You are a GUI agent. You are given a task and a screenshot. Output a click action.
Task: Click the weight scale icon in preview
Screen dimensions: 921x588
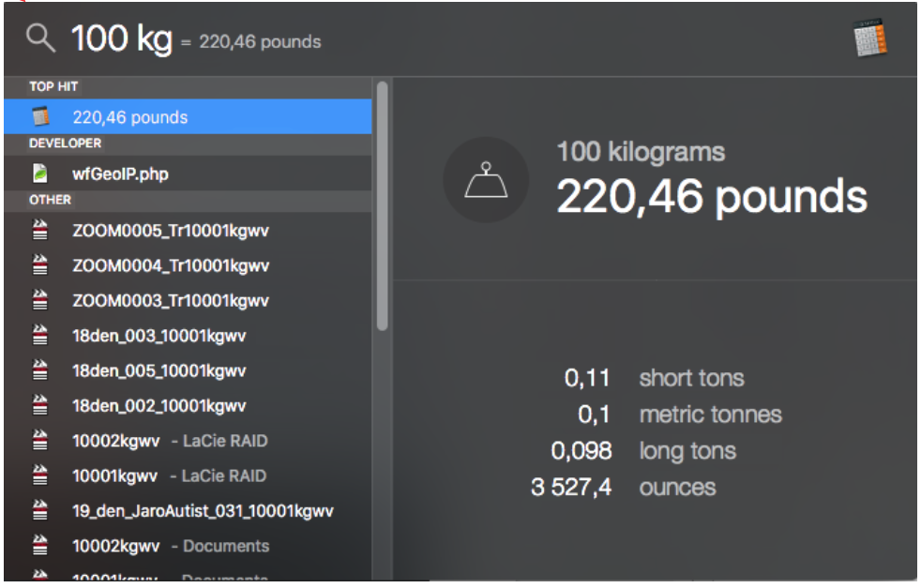pos(486,180)
